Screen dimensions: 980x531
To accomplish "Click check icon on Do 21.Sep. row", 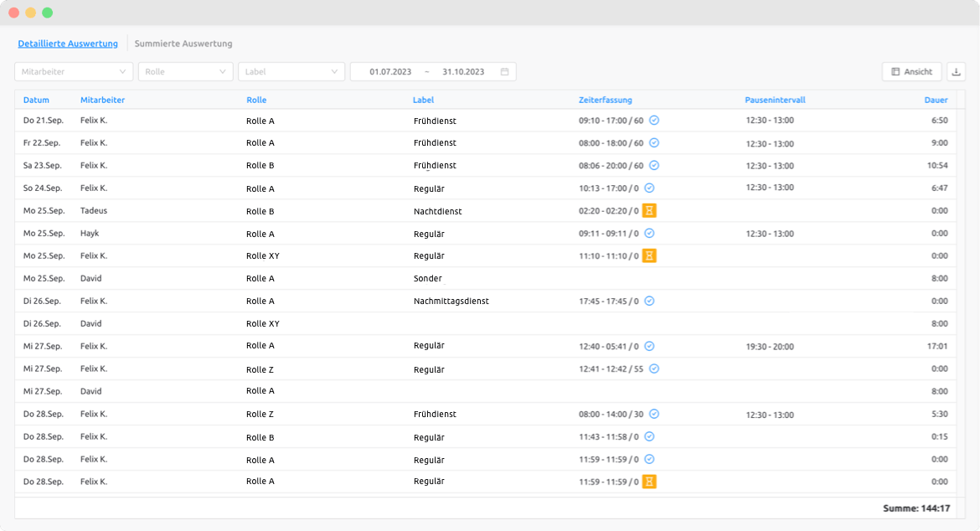I will tap(653, 120).
